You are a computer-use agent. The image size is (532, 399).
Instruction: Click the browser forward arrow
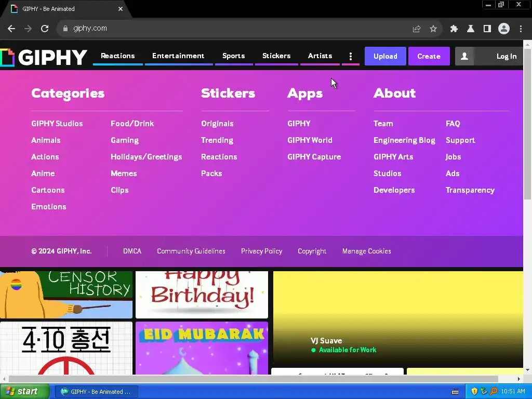pos(28,29)
